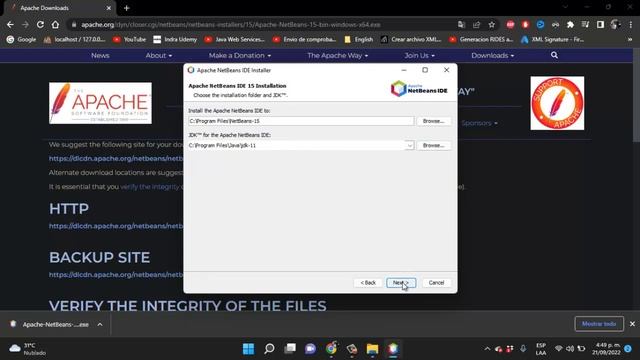The image size is (640, 360).
Task: Open the Extensions puzzle-piece icon
Action: tap(570, 24)
